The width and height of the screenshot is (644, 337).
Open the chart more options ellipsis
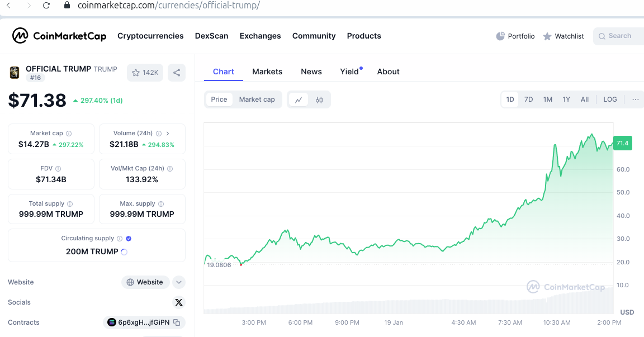(636, 99)
